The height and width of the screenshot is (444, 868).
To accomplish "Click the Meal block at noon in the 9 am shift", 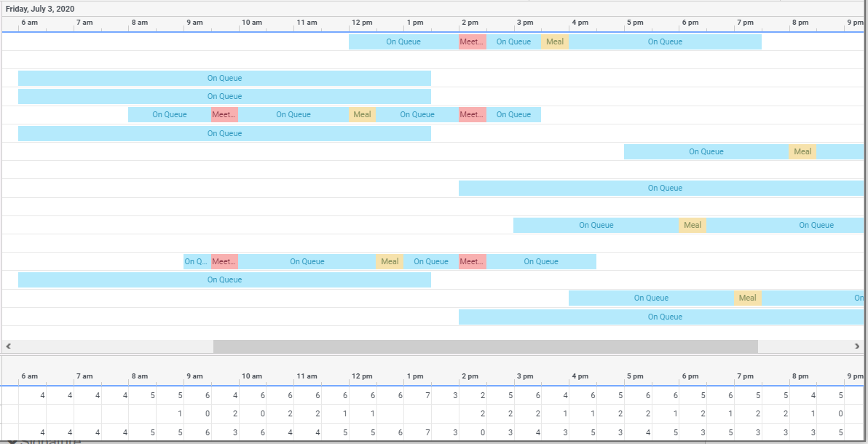I will (x=362, y=114).
